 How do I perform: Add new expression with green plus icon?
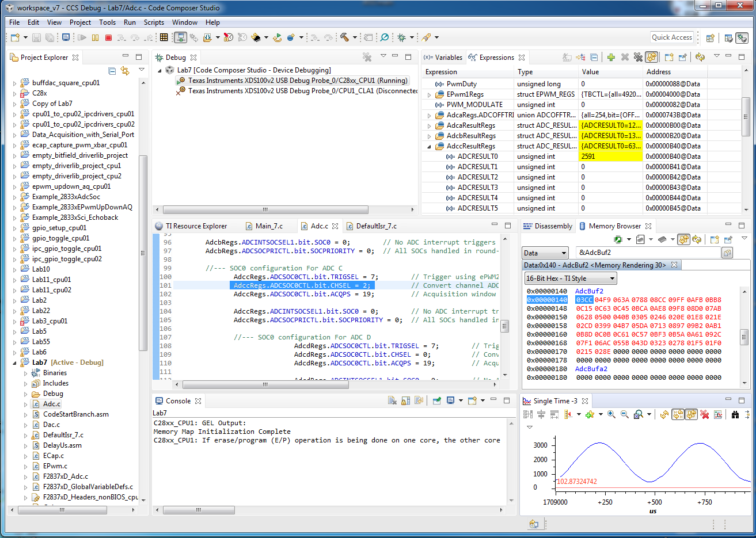pyautogui.click(x=611, y=58)
